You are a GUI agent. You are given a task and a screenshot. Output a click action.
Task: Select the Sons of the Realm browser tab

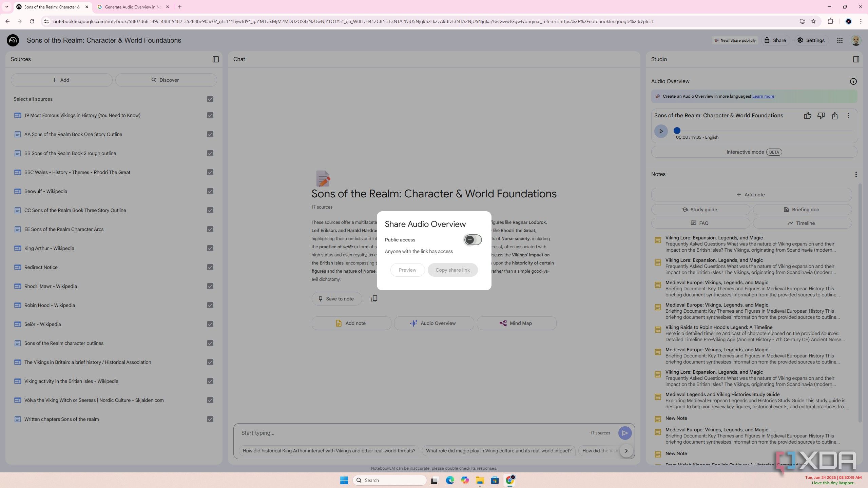pos(52,7)
